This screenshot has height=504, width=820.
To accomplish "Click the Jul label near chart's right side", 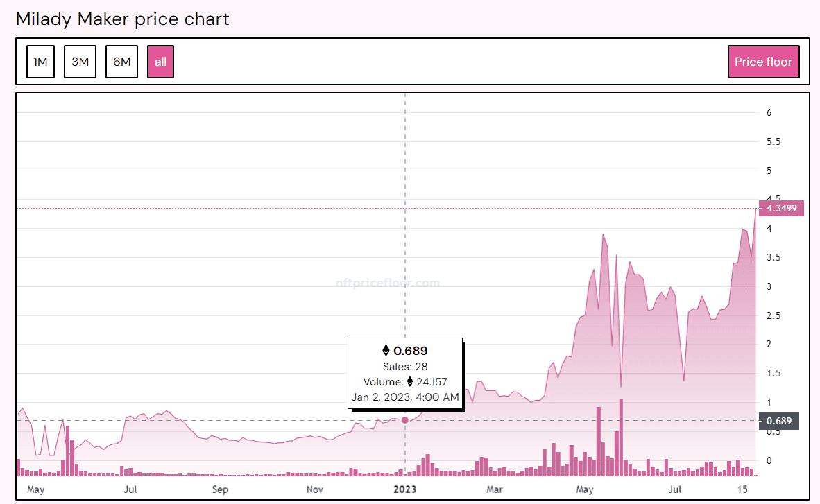I will [674, 489].
